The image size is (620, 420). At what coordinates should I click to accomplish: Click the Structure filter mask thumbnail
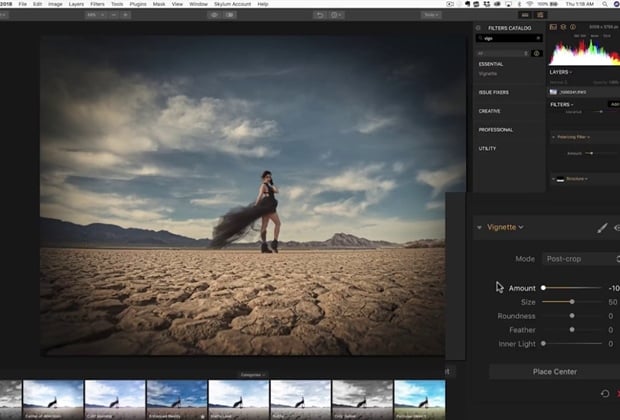pos(560,179)
